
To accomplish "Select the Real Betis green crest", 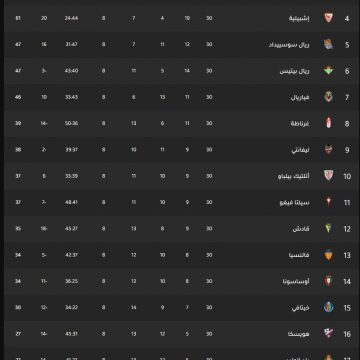I will [329, 71].
